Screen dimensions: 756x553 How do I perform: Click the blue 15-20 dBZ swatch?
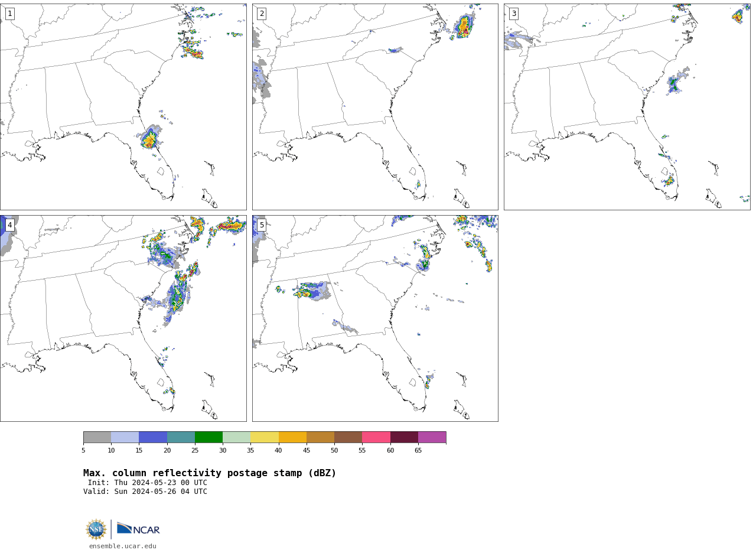pyautogui.click(x=153, y=437)
